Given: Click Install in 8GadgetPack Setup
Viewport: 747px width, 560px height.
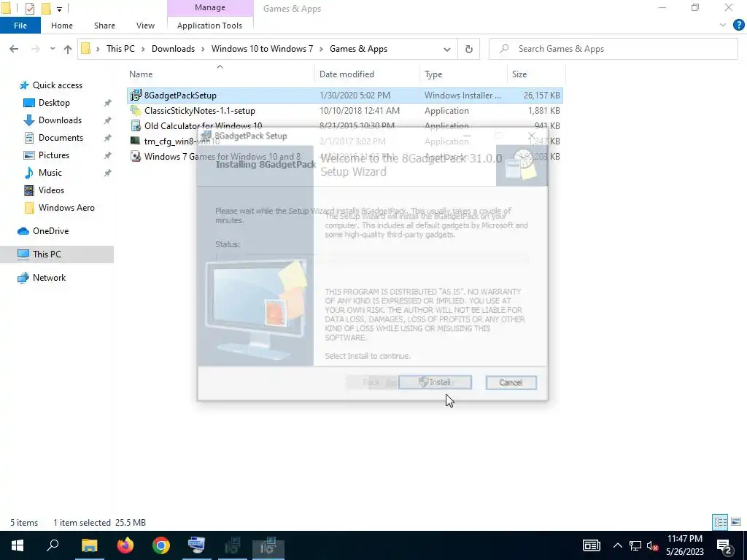Looking at the screenshot, I should [435, 382].
